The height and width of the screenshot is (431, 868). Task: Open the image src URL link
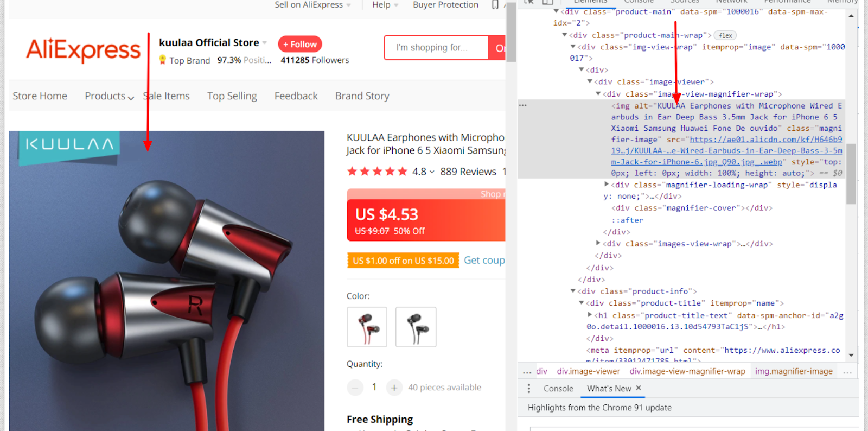(727, 151)
